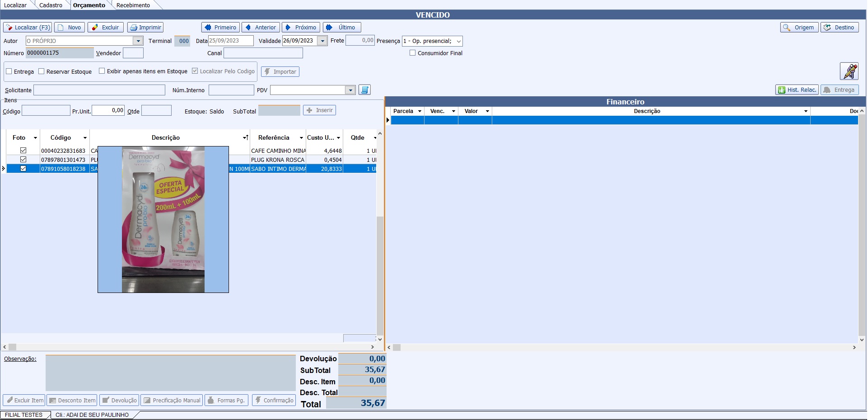Click the Canal input field

click(263, 53)
